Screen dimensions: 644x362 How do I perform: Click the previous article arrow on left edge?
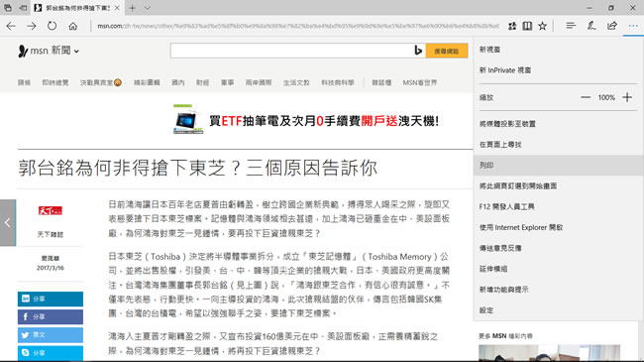tap(8, 223)
